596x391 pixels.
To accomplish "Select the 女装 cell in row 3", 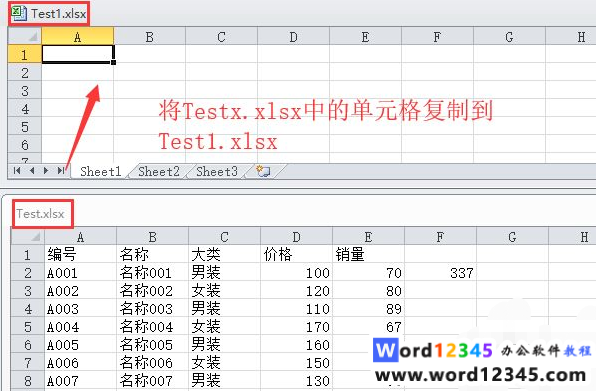I will pyautogui.click(x=224, y=291).
